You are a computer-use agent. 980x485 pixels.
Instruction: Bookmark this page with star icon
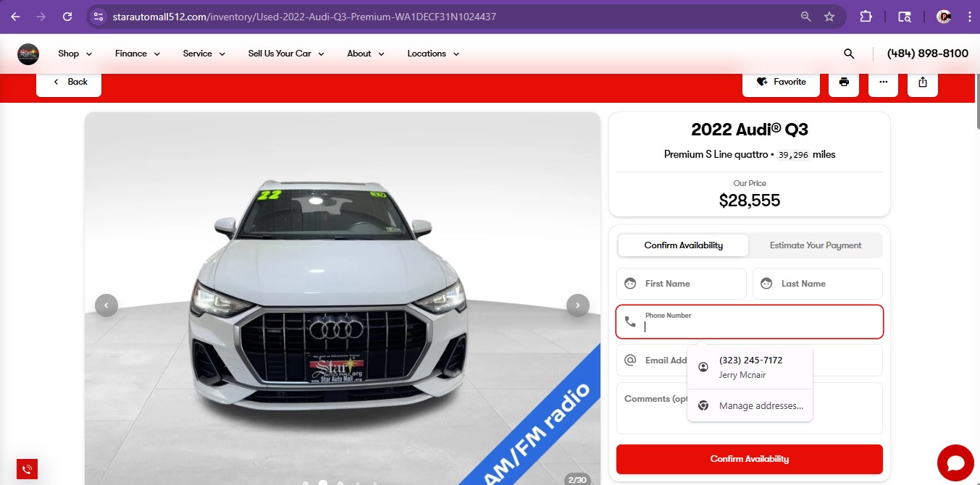[829, 17]
